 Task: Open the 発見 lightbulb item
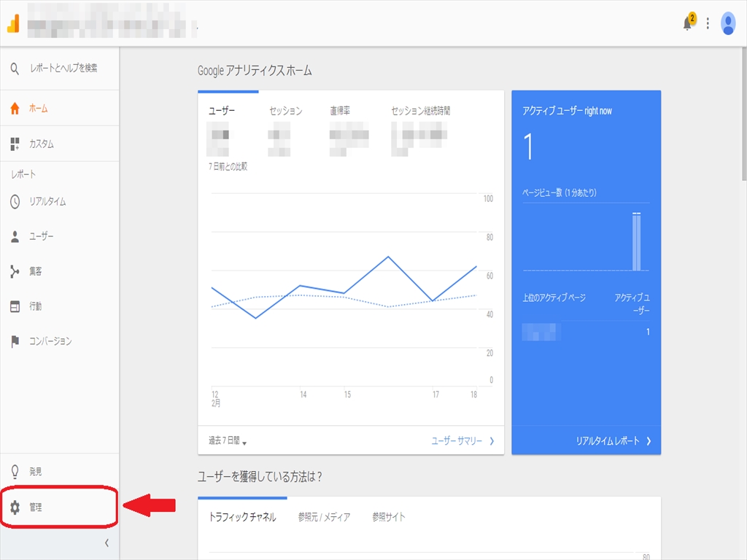35,472
